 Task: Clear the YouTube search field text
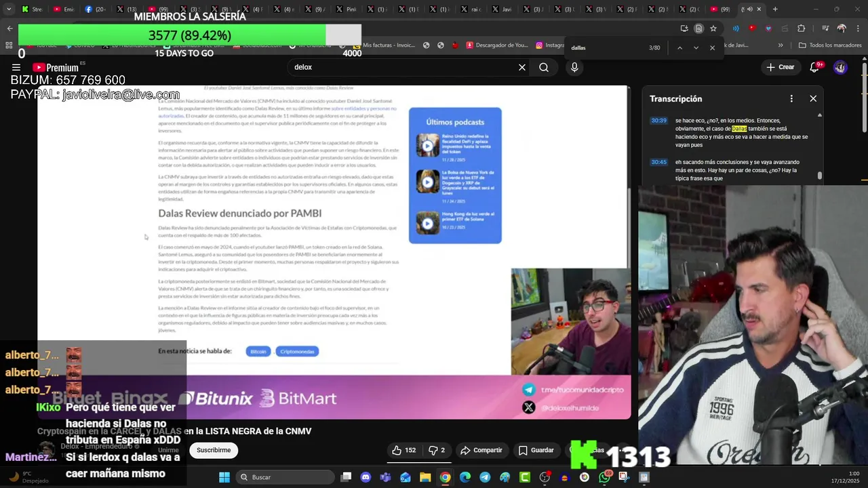[x=522, y=67]
